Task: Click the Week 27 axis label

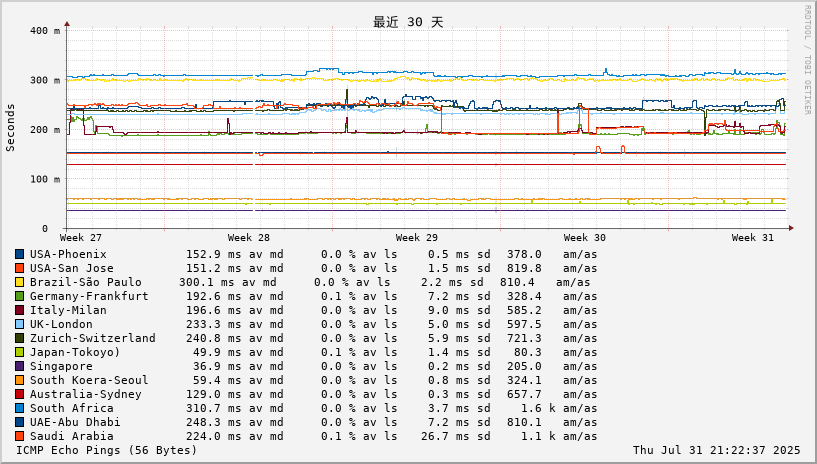Action: point(81,238)
